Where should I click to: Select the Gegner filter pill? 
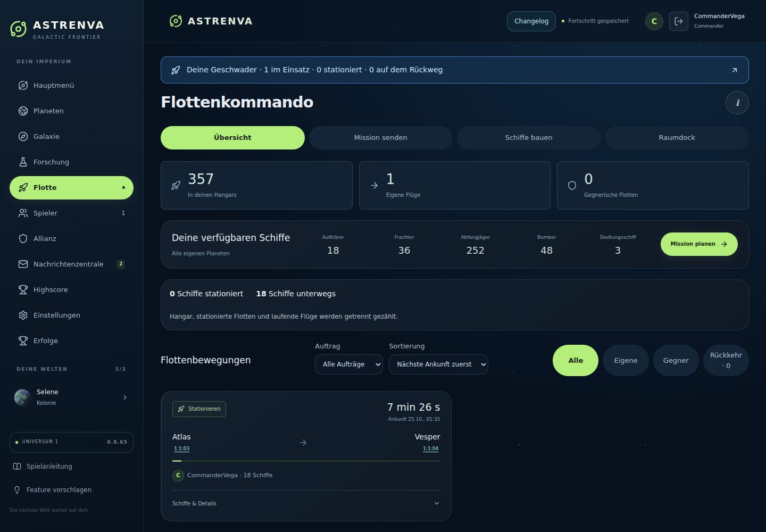tap(676, 360)
